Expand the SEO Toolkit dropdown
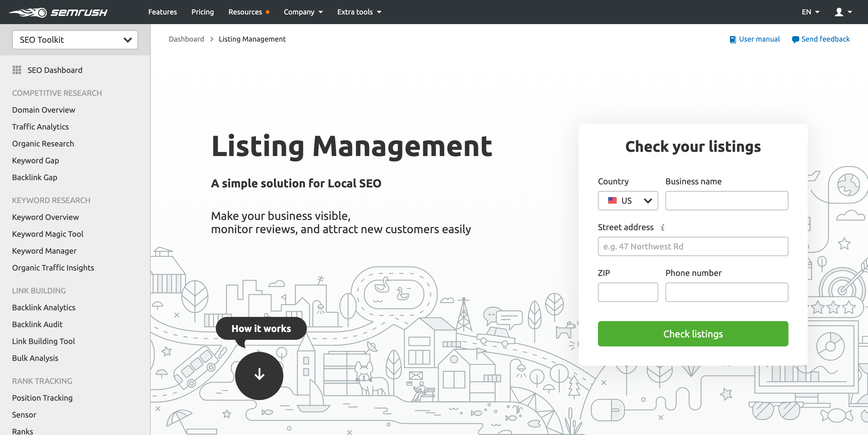 pos(75,39)
